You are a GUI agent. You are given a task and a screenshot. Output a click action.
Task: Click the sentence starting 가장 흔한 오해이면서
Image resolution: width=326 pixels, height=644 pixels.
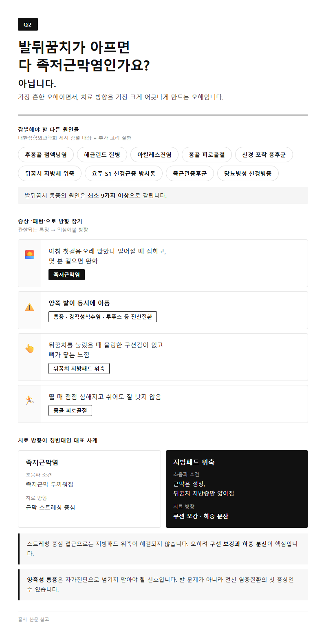pyautogui.click(x=121, y=97)
